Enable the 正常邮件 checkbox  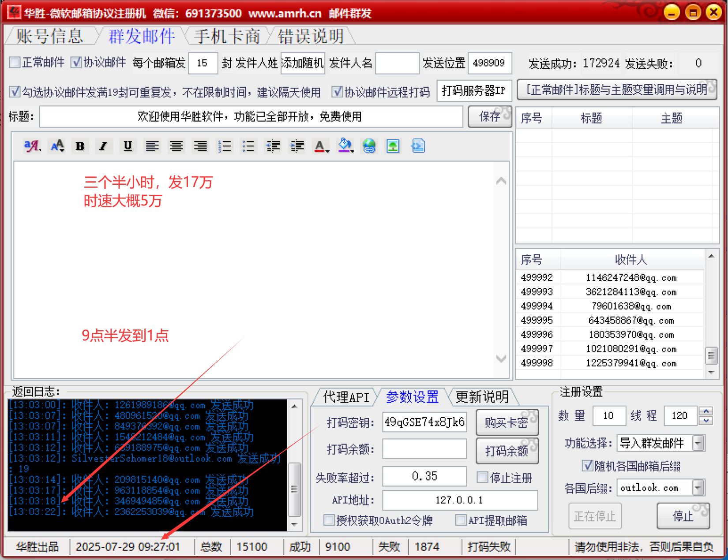pos(15,63)
